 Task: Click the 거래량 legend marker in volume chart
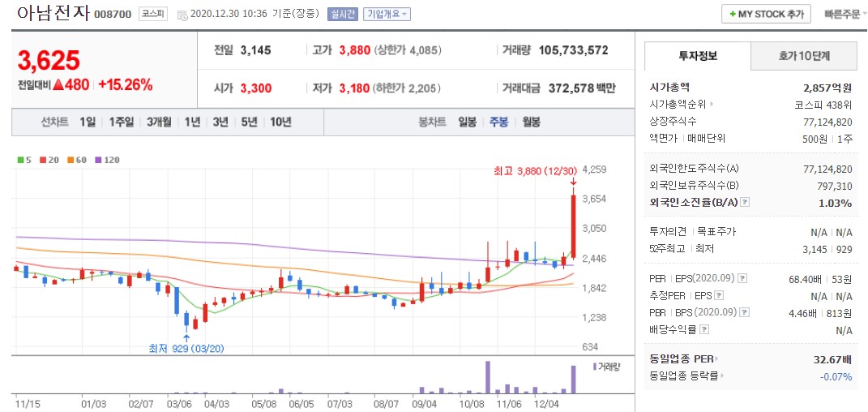pos(595,366)
